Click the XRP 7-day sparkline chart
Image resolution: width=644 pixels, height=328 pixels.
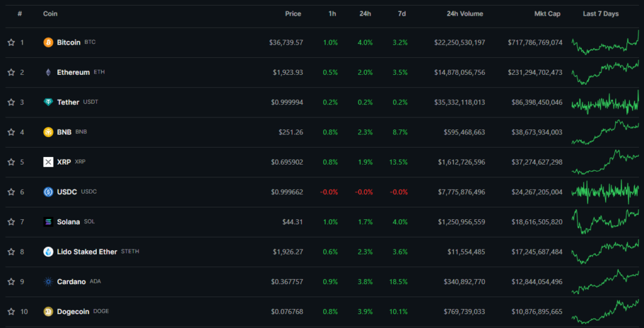605,162
